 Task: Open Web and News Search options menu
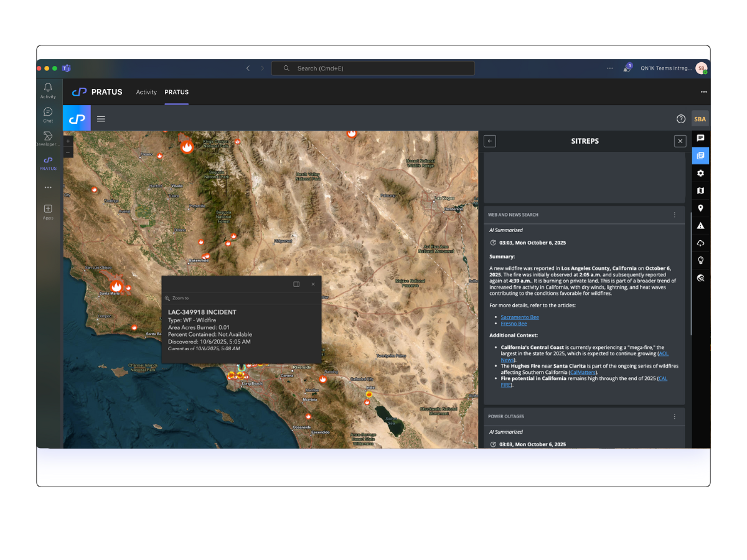pyautogui.click(x=674, y=215)
